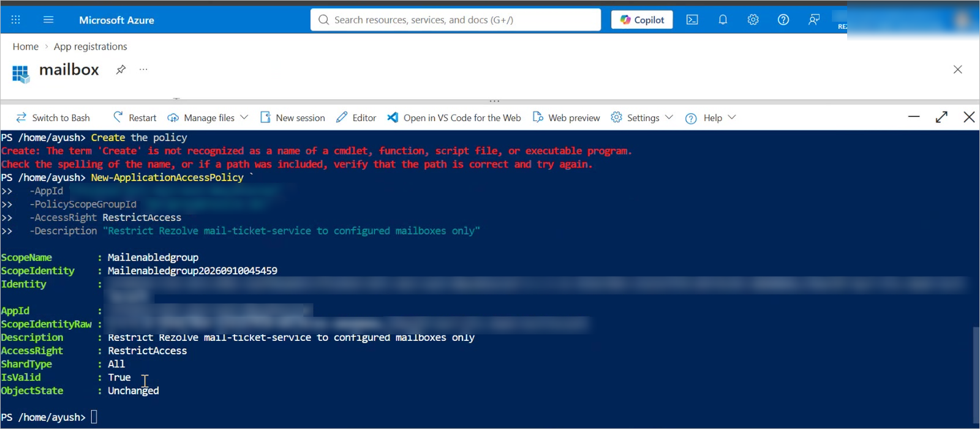Viewport: 980px width, 429px height.
Task: Click the ObjectState value Unchanged
Action: [x=134, y=391]
